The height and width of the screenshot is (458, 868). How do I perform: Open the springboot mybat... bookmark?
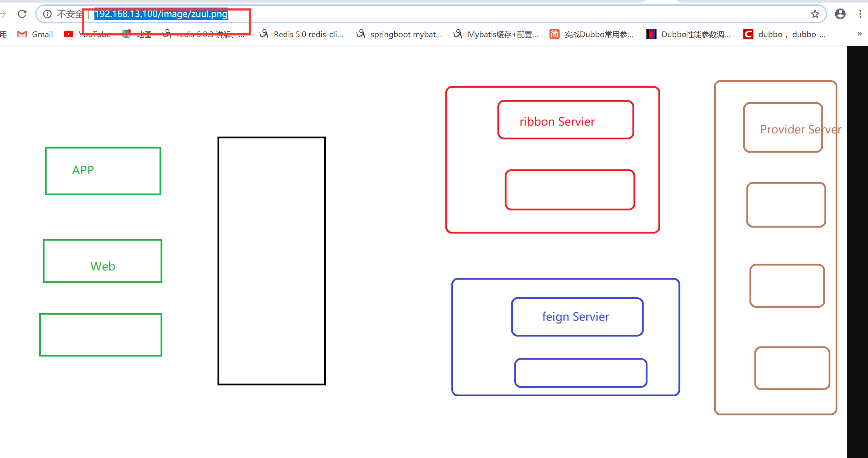tap(399, 34)
